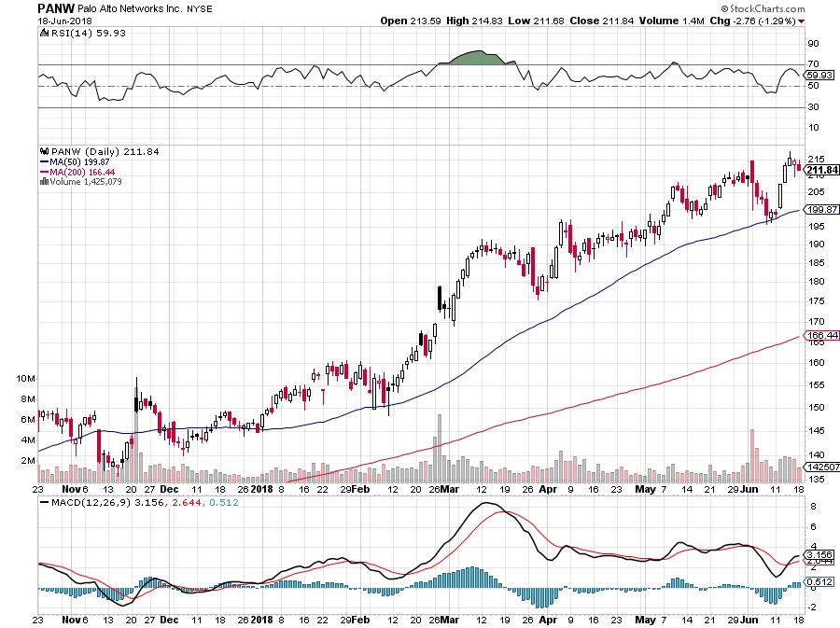This screenshot has width=840, height=628.
Task: Click the MACD axis label 8
Action: pyautogui.click(x=813, y=507)
